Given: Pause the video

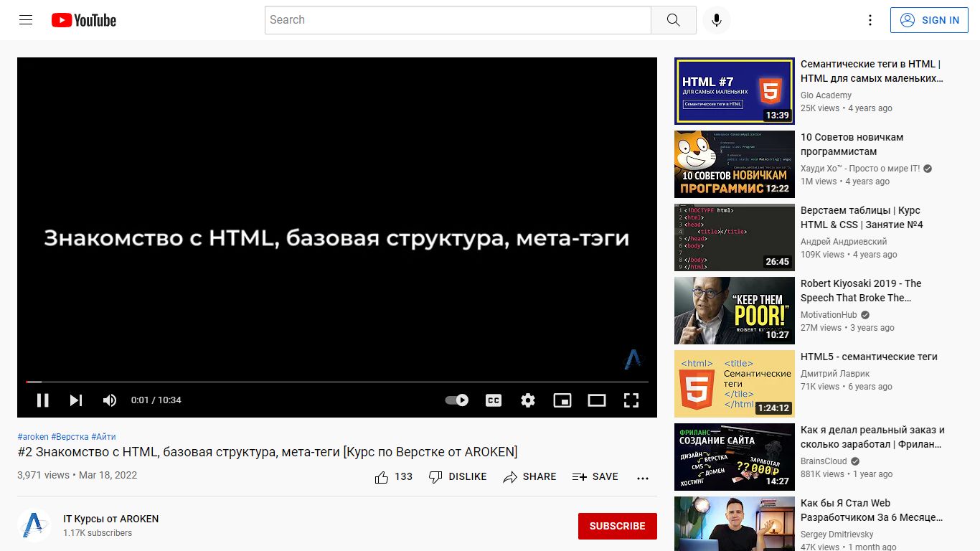Looking at the screenshot, I should pyautogui.click(x=43, y=400).
